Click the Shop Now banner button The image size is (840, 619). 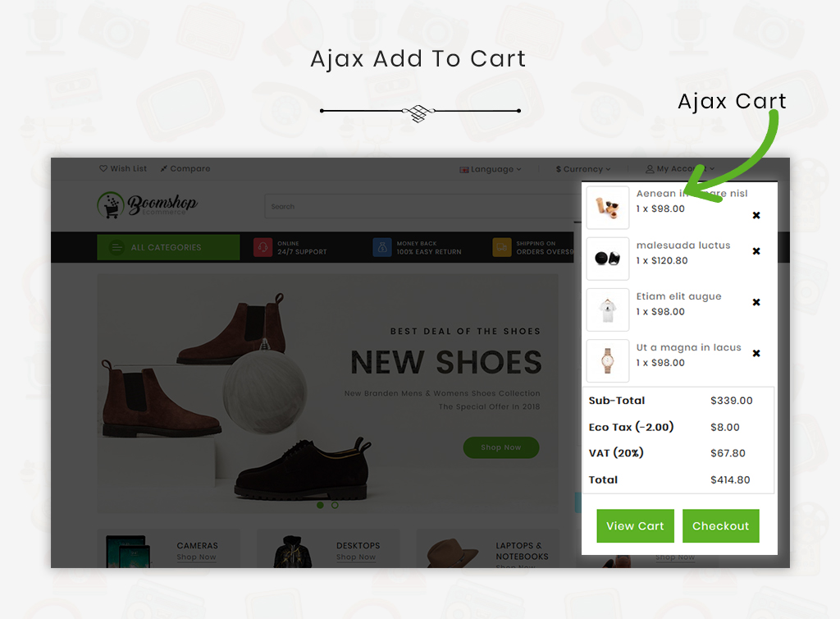(501, 447)
